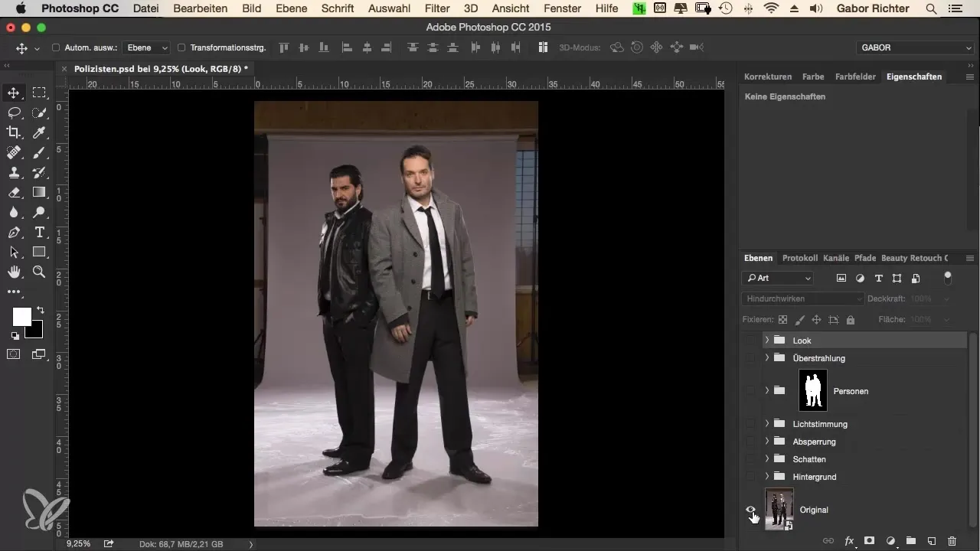Viewport: 980px width, 551px height.
Task: Select the History Brush tool
Action: click(x=39, y=173)
